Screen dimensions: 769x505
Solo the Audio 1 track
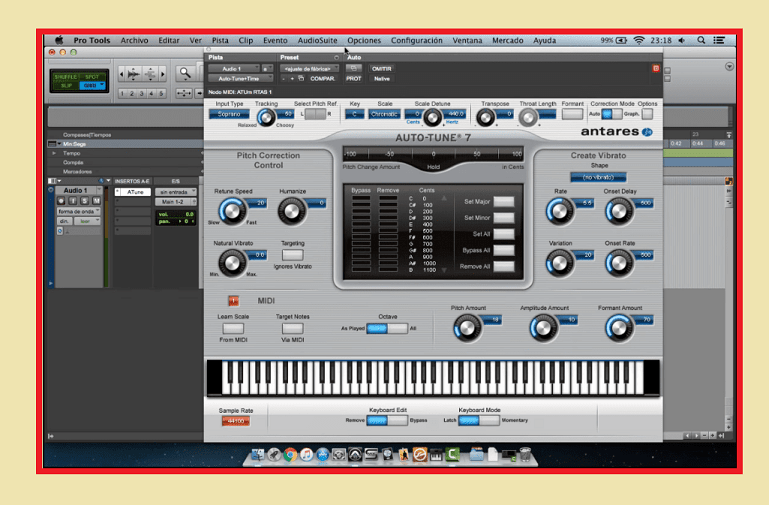[84, 201]
